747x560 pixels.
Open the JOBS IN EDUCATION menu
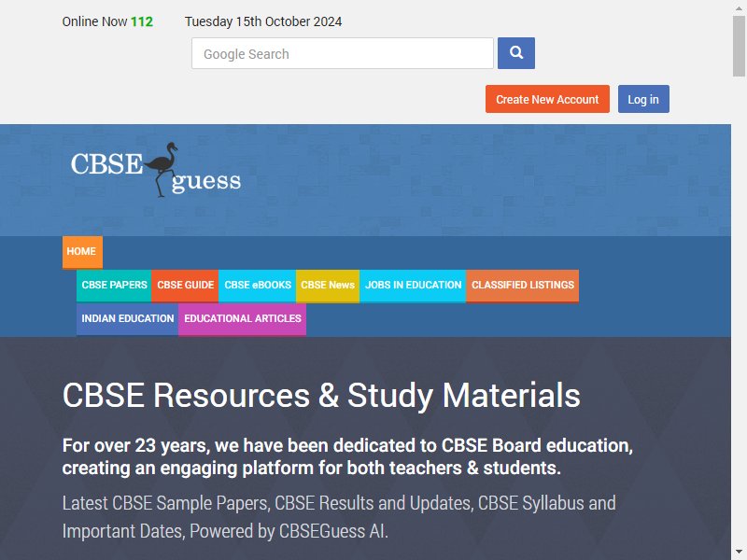point(413,286)
